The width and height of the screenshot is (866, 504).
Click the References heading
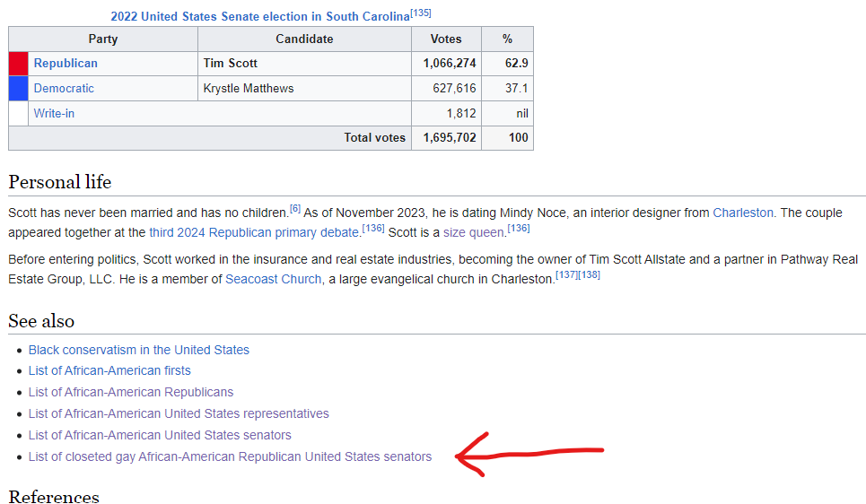[54, 496]
